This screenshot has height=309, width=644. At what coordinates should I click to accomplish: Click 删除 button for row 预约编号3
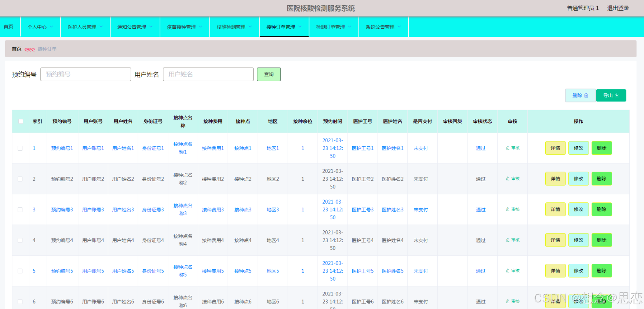coord(601,209)
